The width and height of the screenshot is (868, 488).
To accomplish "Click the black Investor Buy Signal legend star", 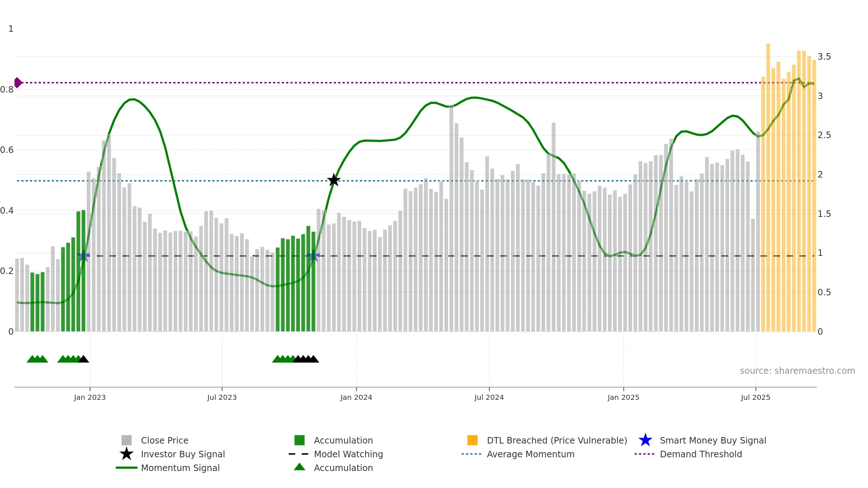I will click(x=127, y=454).
